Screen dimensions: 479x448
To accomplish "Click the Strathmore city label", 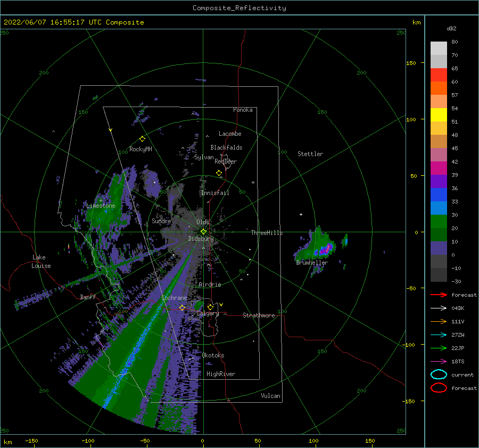I will point(259,315).
